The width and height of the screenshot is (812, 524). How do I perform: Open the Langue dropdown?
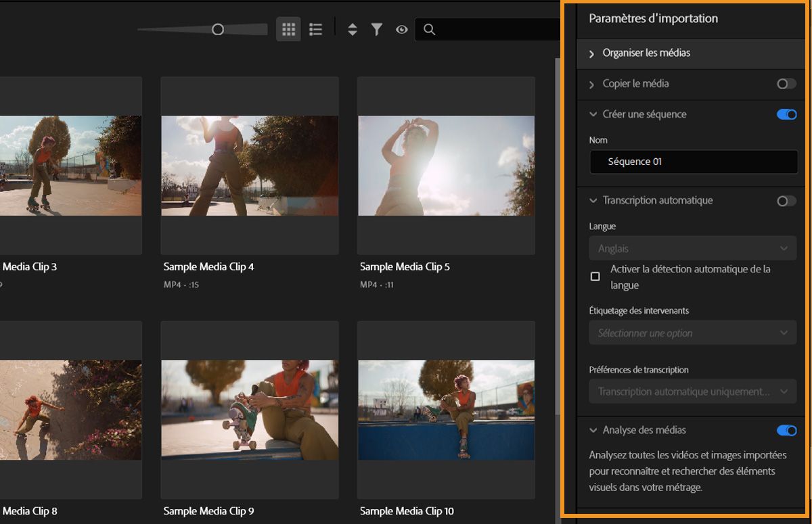coord(692,248)
